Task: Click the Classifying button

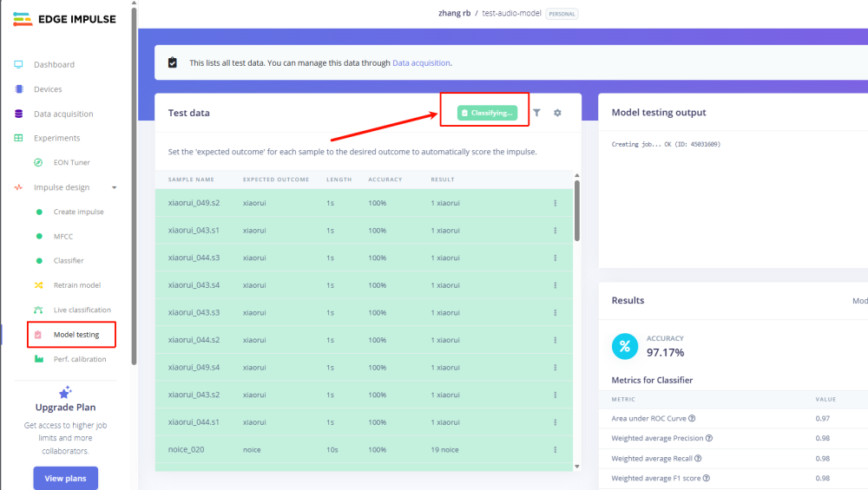Action: click(x=487, y=113)
